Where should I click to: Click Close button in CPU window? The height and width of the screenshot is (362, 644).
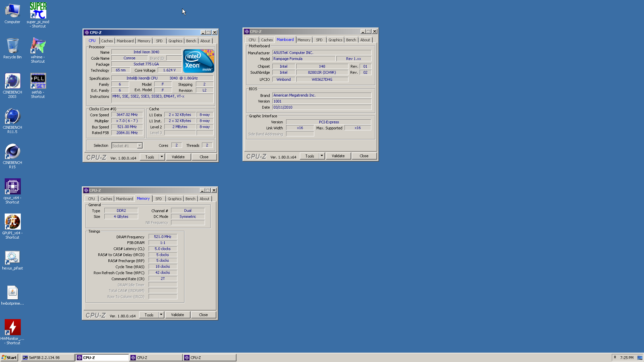[204, 157]
